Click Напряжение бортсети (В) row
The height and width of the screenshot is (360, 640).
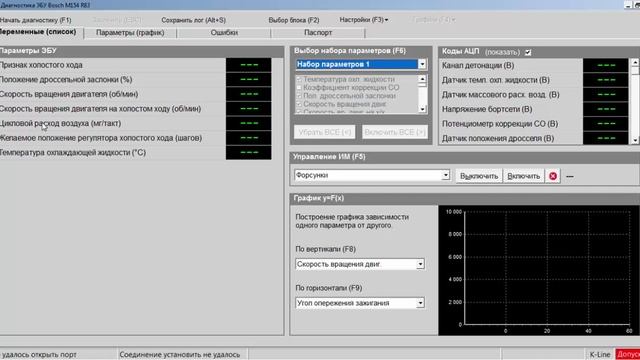click(x=535, y=109)
